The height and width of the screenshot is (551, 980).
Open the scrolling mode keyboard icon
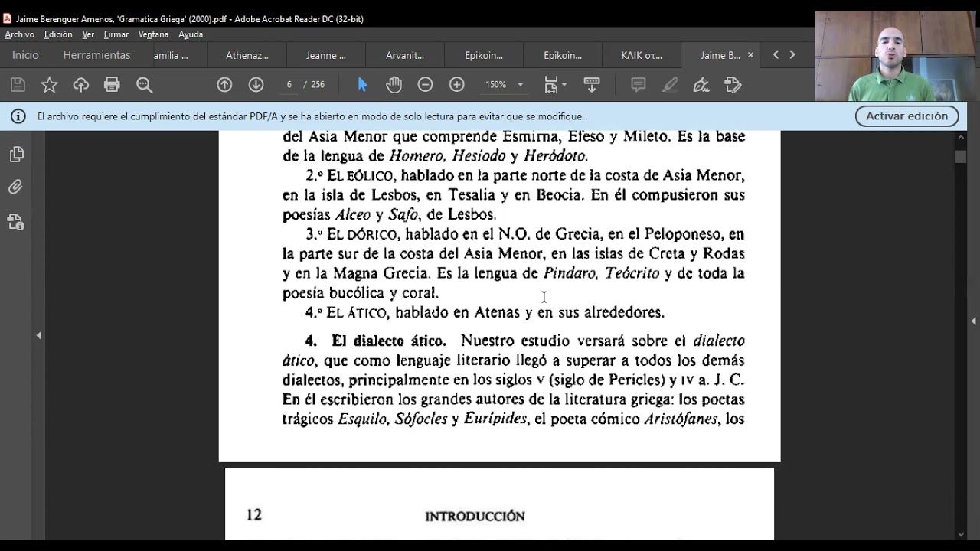[x=591, y=85]
